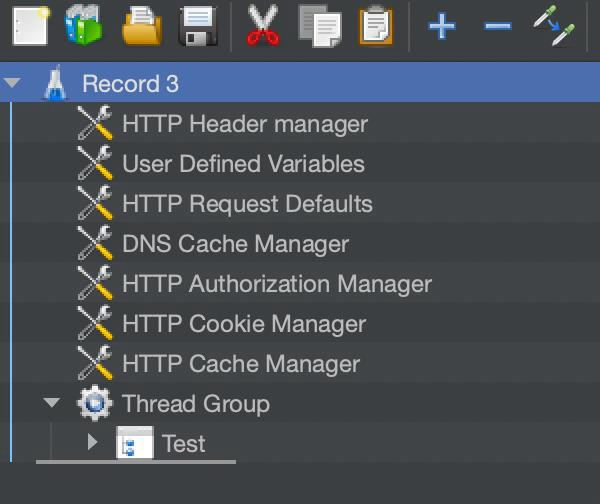The height and width of the screenshot is (504, 600).
Task: Click the horizontal scrollbar under the tree
Action: click(x=136, y=462)
